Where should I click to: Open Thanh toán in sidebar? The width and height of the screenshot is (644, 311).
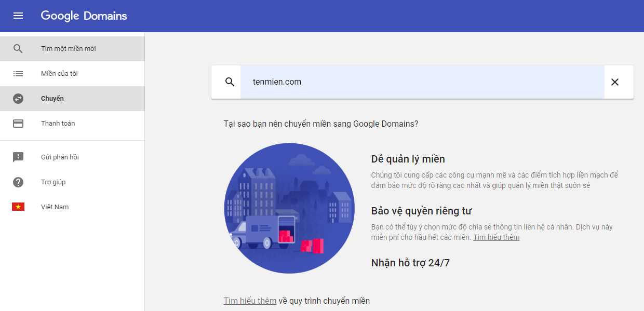pos(72,124)
